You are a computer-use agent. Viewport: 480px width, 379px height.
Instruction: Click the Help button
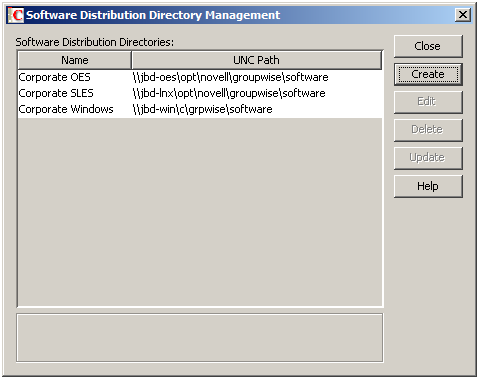coord(428,186)
